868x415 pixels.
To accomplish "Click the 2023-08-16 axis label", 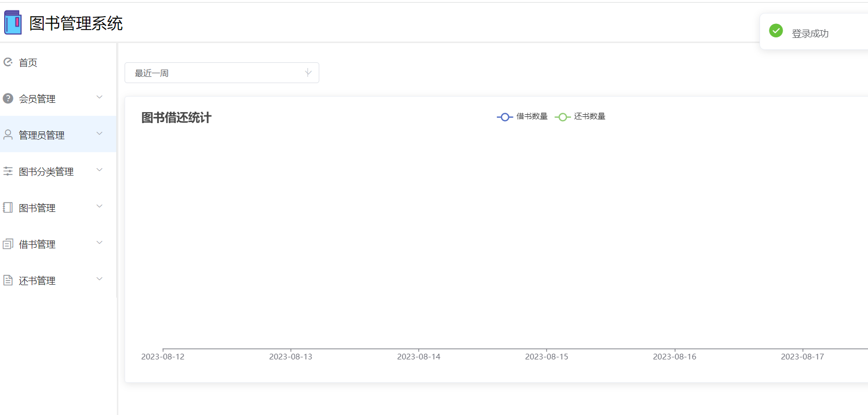I will [674, 357].
